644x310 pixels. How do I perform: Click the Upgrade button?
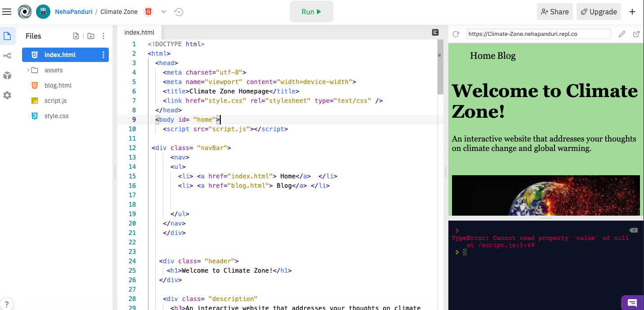[x=599, y=12]
